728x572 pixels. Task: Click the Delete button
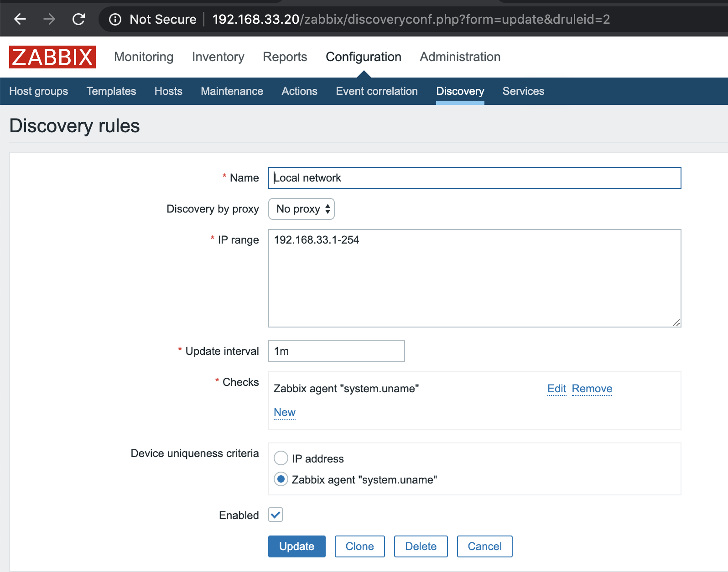click(x=421, y=546)
